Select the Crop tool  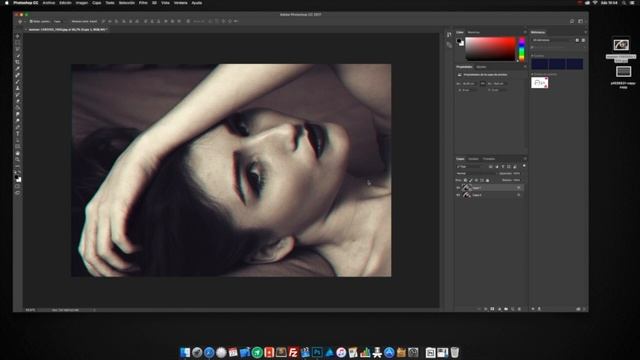18,62
